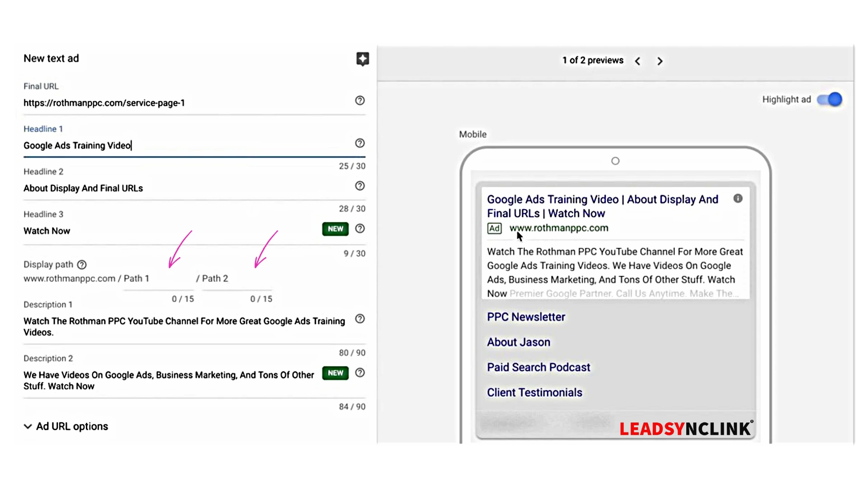This screenshot has width=868, height=488.
Task: Click the Client Testimonials sitelink
Action: (x=534, y=392)
